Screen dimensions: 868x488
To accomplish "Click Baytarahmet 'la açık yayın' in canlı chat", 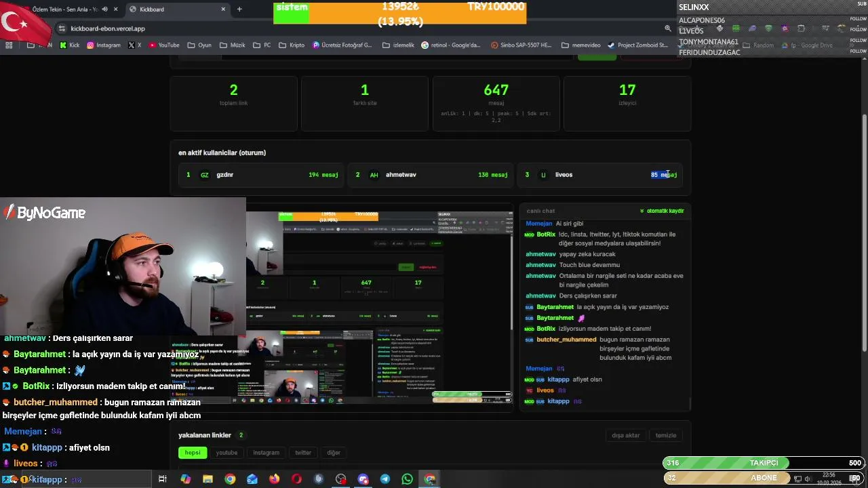I will [x=555, y=307].
